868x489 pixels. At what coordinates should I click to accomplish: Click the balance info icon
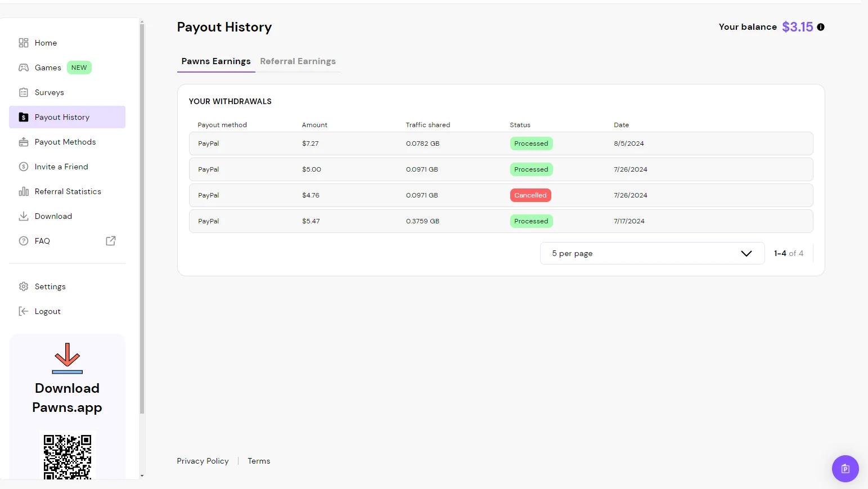821,27
